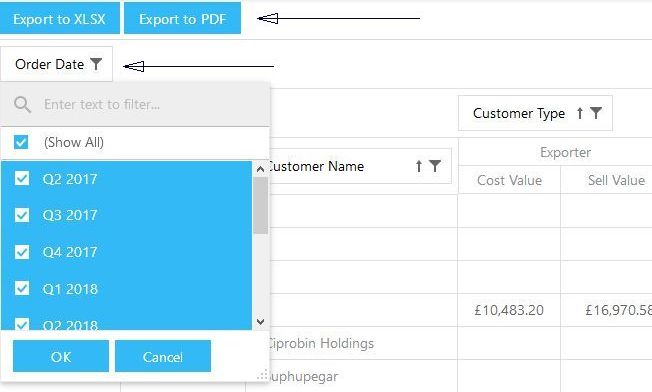652x392 pixels.
Task: Select the Cost Value column header
Action: (x=509, y=180)
